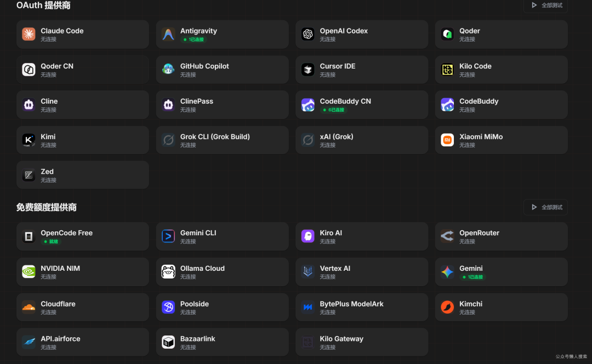The image size is (592, 364).
Task: Select the Xiaomi MiMo orange icon
Action: (x=447, y=140)
